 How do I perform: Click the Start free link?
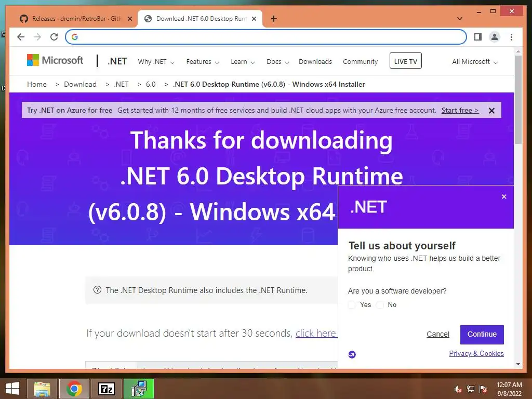click(x=460, y=111)
